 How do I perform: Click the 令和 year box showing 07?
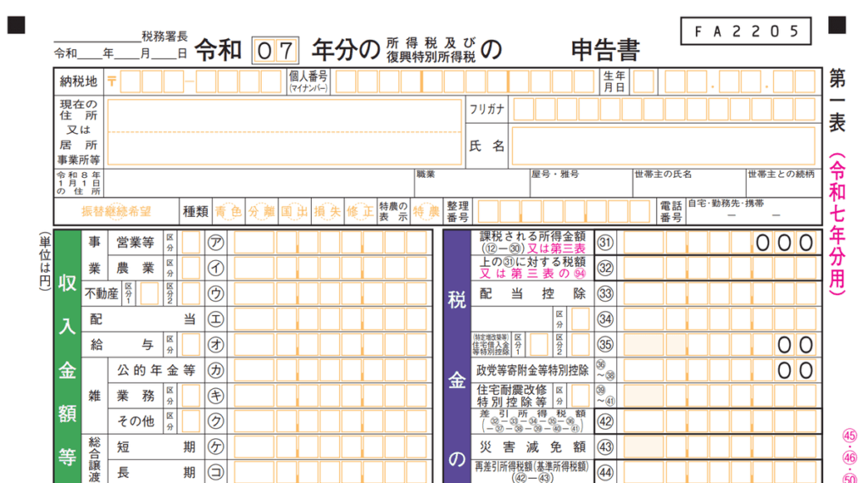click(275, 51)
